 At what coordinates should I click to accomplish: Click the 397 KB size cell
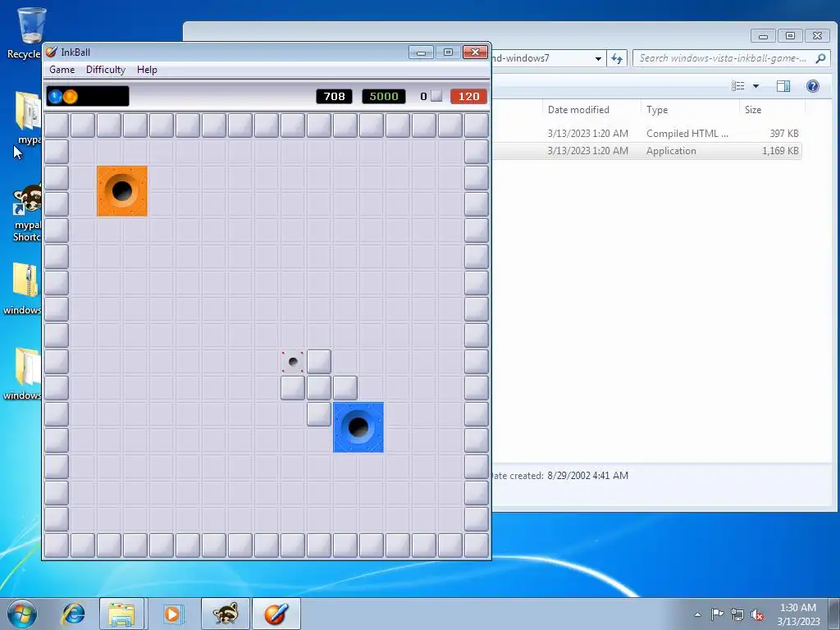point(784,134)
